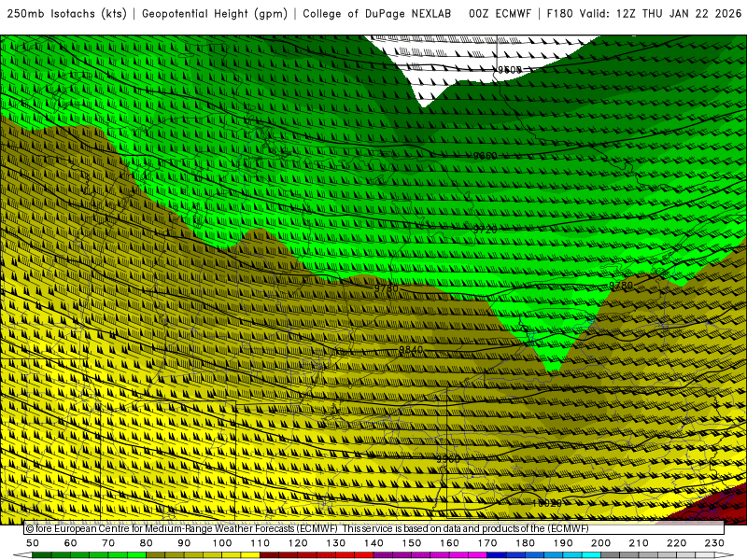The height and width of the screenshot is (560, 747).
Task: Click the ECMWF copyright notice text
Action: pos(307,528)
